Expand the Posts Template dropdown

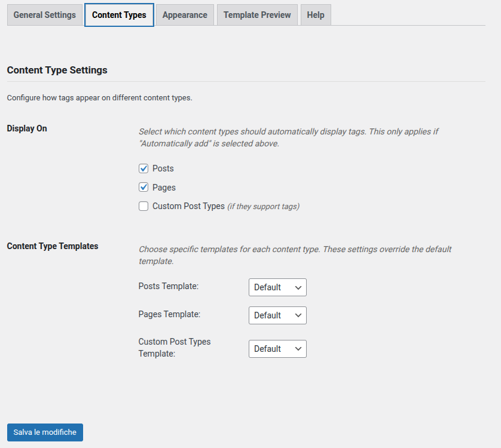[x=277, y=287]
